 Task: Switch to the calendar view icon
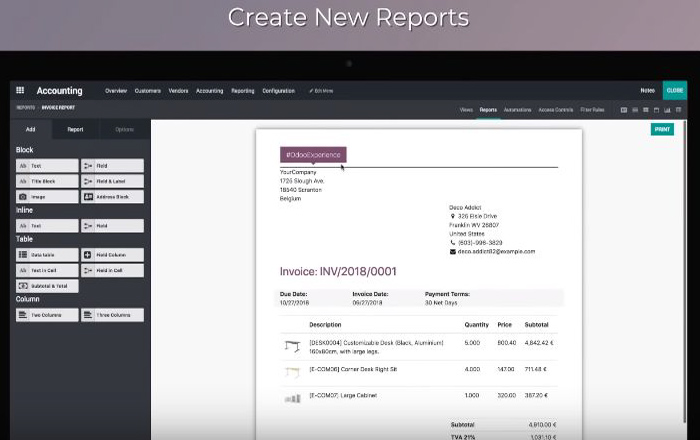656,110
